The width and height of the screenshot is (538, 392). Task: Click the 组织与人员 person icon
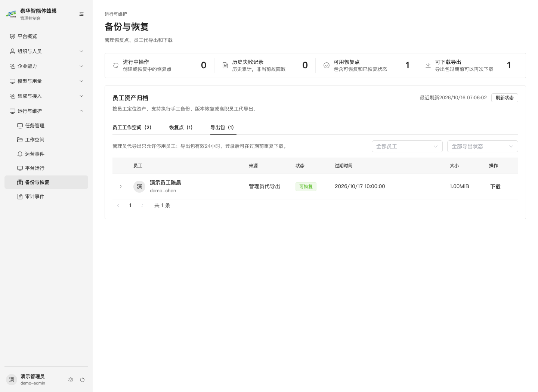pyautogui.click(x=12, y=51)
